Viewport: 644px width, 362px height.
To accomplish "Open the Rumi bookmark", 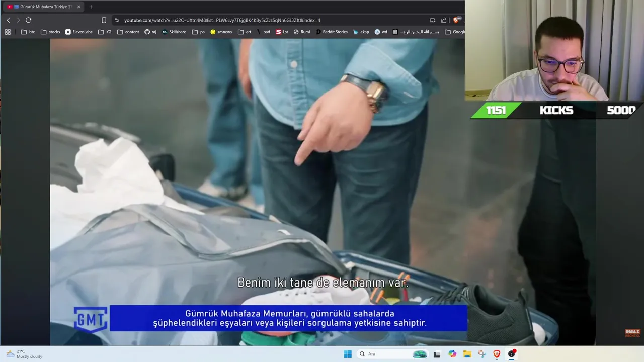I will [302, 32].
